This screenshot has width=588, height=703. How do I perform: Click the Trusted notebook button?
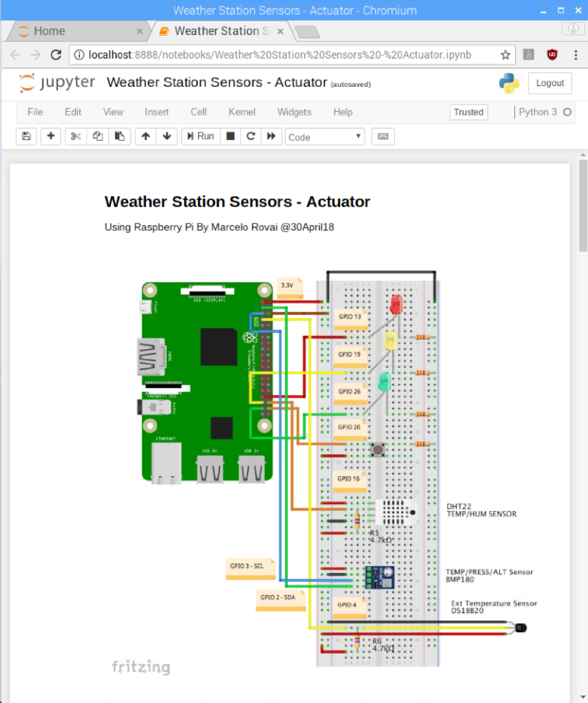pos(469,112)
